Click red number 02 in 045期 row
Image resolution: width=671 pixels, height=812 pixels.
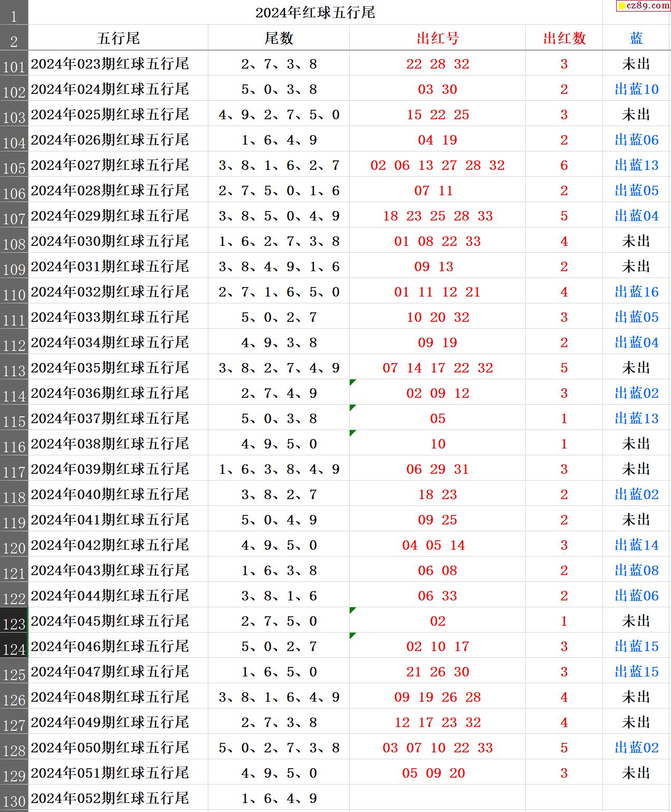coord(437,621)
